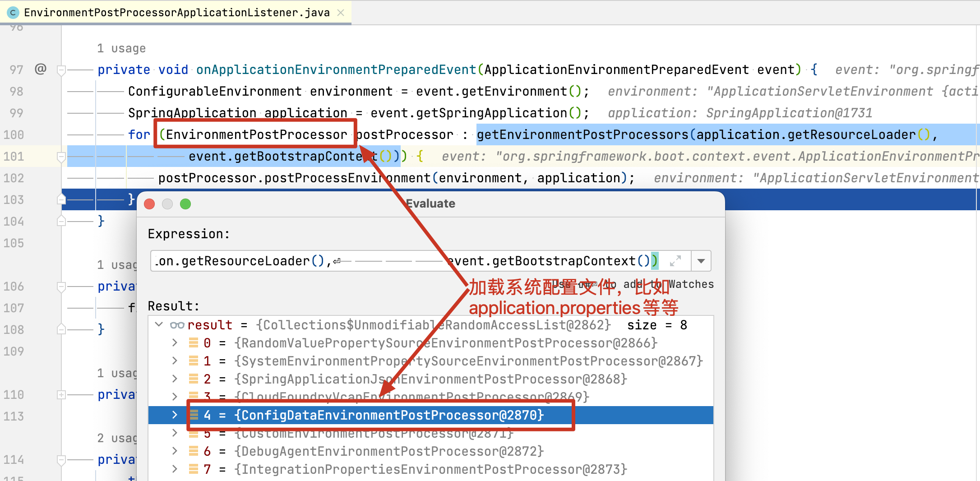Open the expression history dropdown arrow
Screen dimensions: 980x481
[701, 261]
